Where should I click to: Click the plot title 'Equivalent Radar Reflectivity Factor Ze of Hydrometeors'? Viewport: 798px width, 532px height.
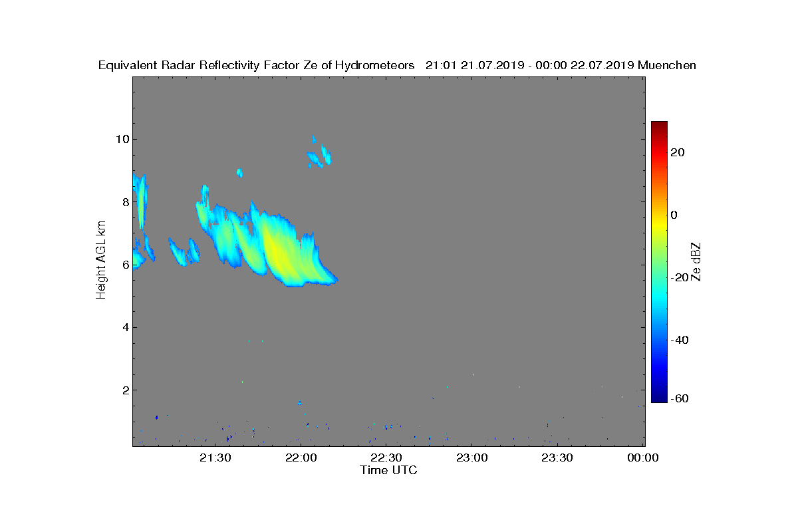[257, 65]
